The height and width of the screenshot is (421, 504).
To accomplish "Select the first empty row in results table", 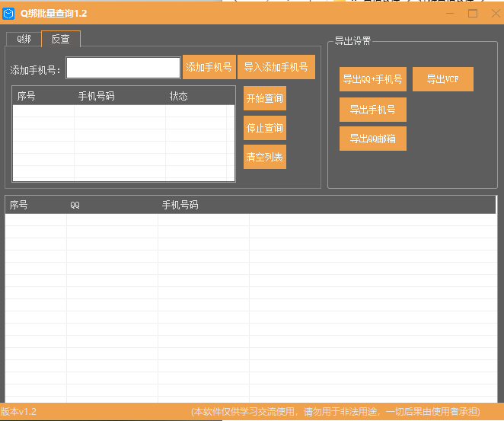I will click(x=152, y=220).
